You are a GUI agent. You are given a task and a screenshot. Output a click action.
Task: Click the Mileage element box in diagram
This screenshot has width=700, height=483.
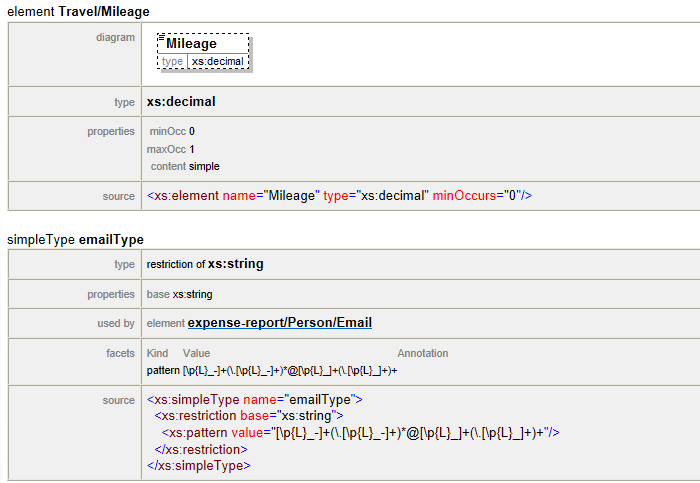(204, 44)
